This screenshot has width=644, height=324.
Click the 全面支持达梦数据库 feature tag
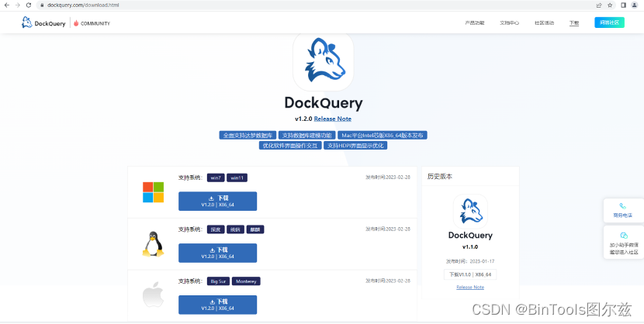point(248,136)
